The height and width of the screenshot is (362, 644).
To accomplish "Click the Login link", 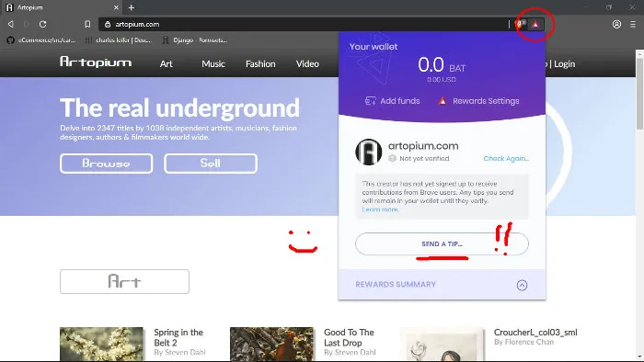I will coord(564,64).
